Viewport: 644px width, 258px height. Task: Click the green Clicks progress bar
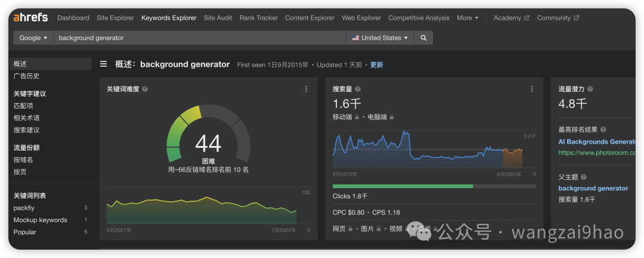[x=402, y=186]
